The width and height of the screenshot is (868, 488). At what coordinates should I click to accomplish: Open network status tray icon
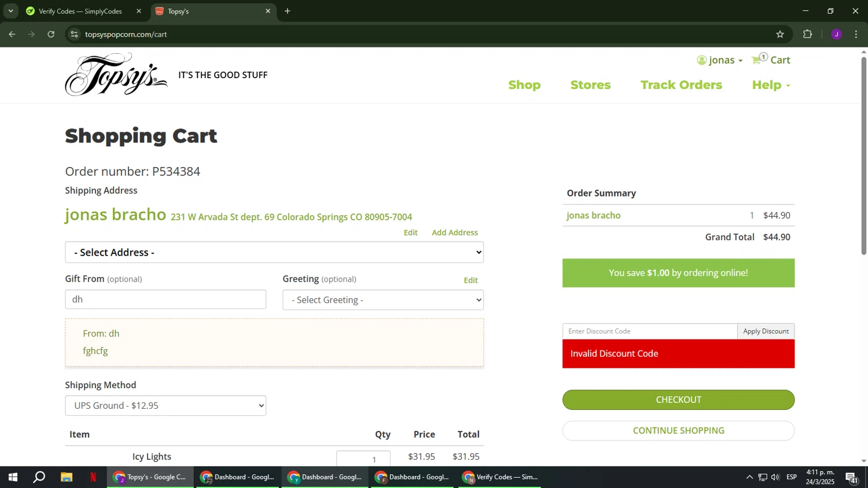point(763,477)
